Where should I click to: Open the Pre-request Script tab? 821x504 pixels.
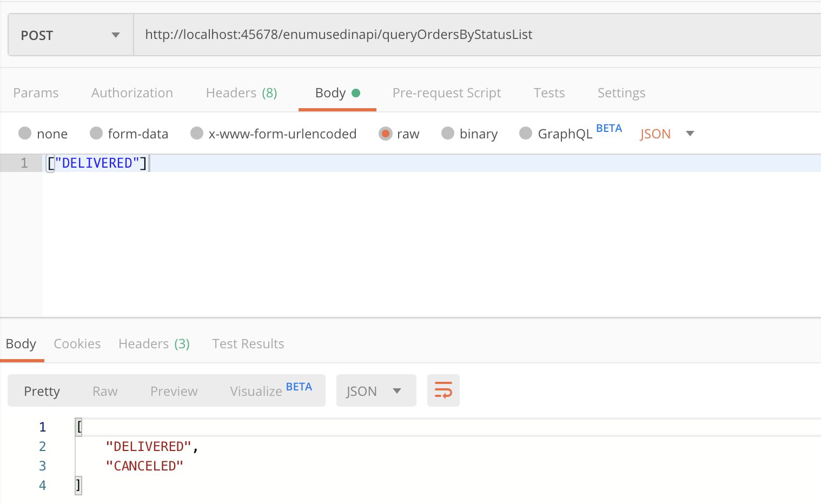click(446, 93)
